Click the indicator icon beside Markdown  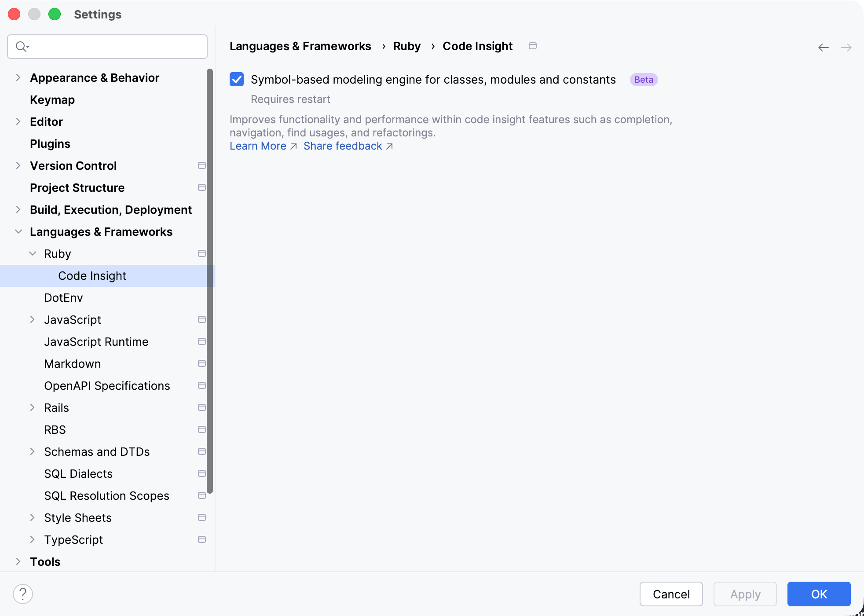click(x=202, y=363)
